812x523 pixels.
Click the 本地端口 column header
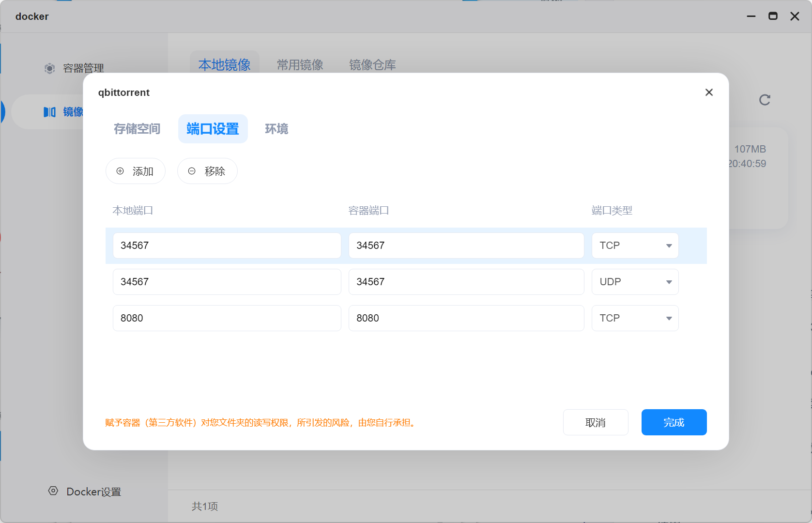click(133, 211)
